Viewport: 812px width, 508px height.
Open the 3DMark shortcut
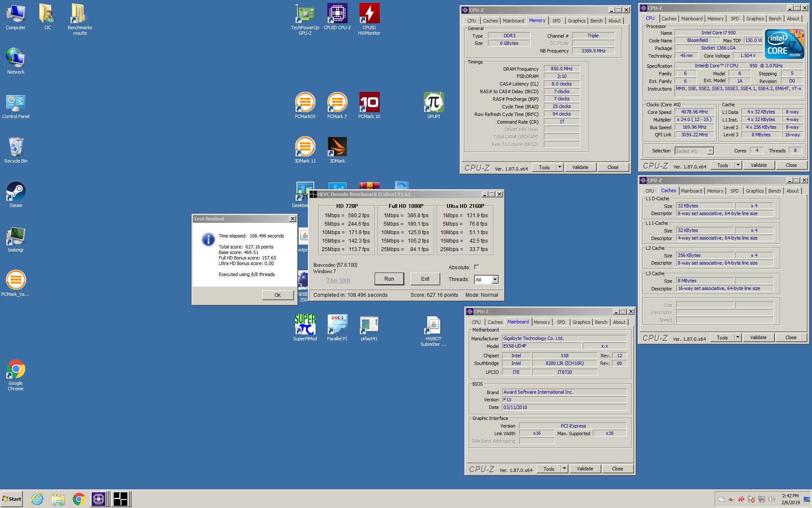click(337, 150)
